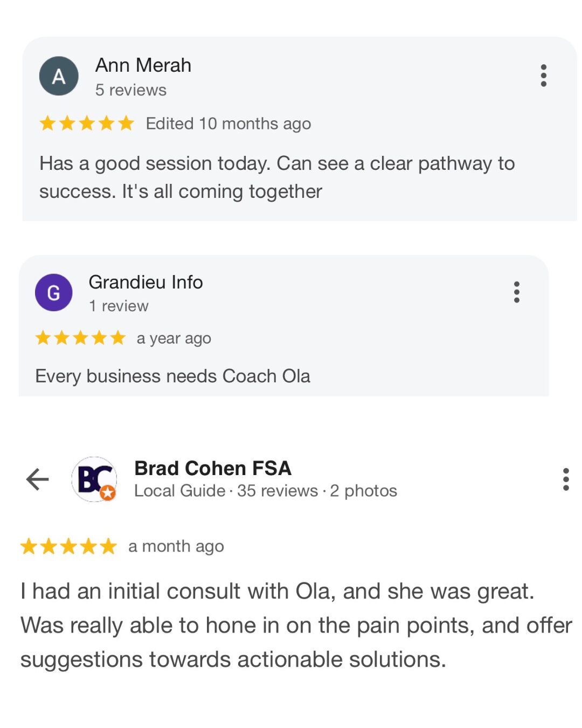
Task: Open Brad Cohen's BC profile picture
Action: tap(94, 479)
